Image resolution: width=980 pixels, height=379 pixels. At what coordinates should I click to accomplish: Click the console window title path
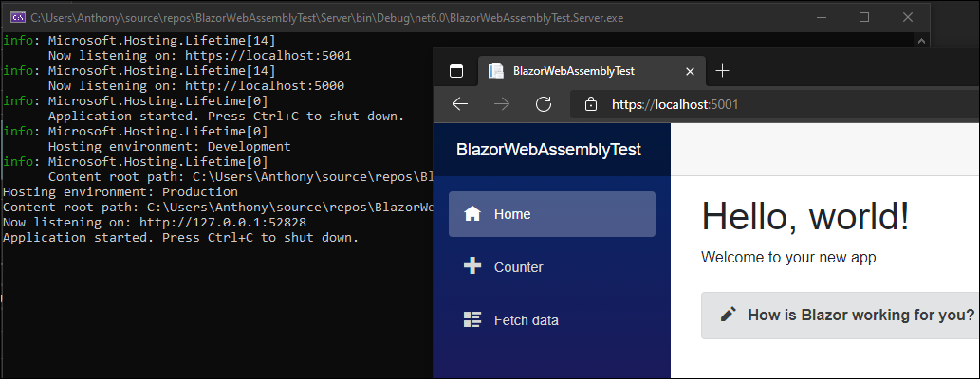[326, 17]
